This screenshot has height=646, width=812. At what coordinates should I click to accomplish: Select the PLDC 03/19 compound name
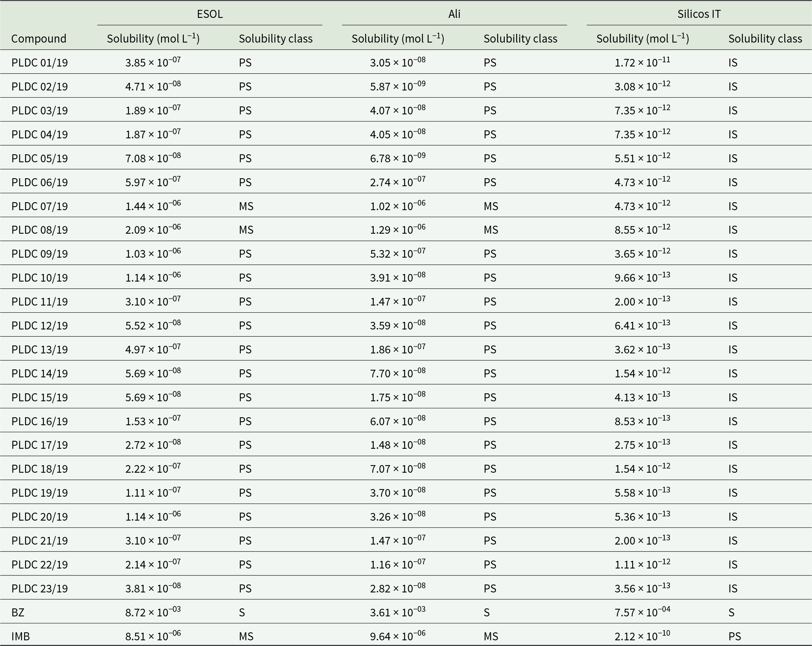point(39,110)
